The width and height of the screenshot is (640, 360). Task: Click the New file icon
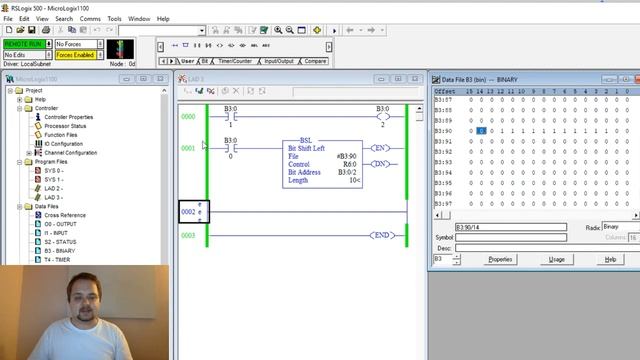[x=9, y=30]
